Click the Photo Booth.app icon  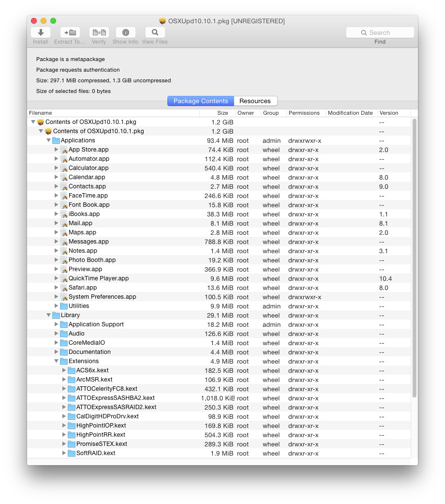pyautogui.click(x=64, y=260)
